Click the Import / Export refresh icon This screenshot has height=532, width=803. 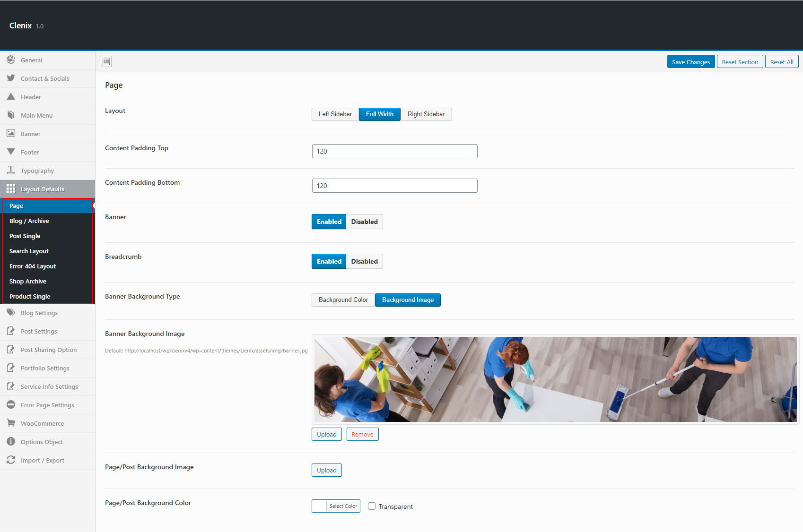[x=11, y=460]
